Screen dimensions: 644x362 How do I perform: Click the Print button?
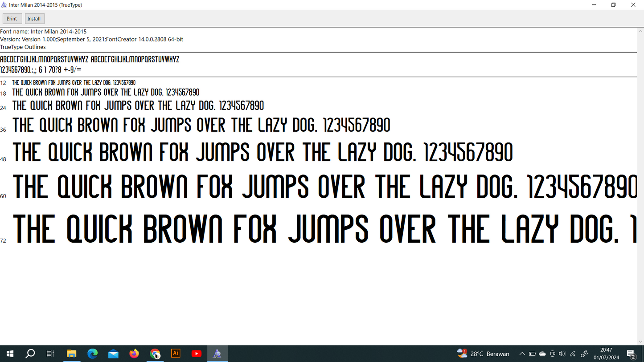(12, 19)
